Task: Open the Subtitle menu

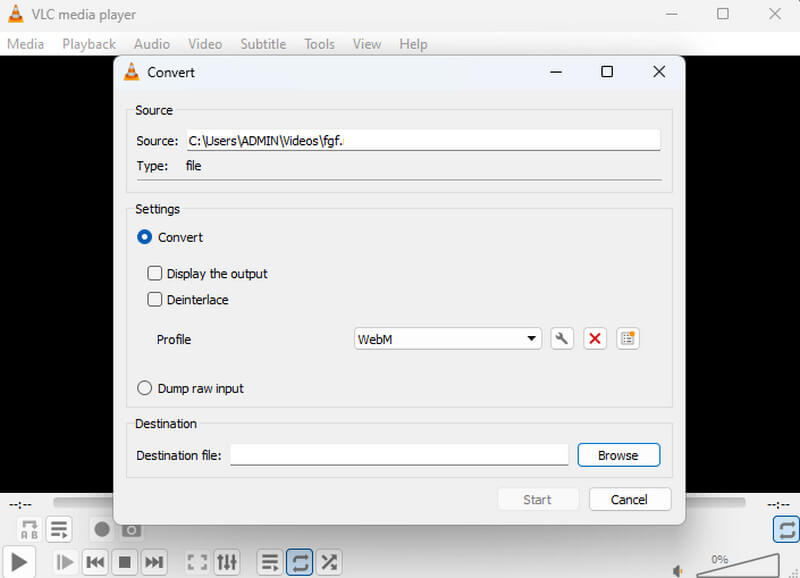Action: point(263,44)
